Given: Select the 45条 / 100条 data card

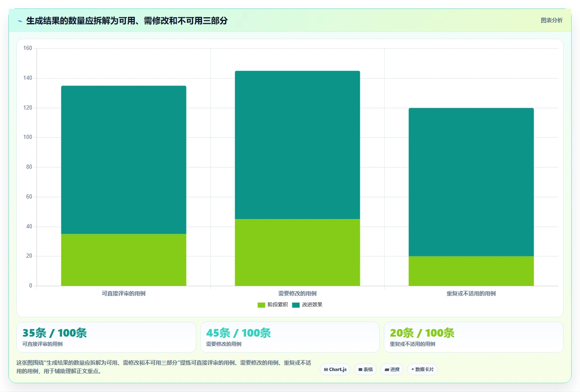Looking at the screenshot, I should pos(290,337).
